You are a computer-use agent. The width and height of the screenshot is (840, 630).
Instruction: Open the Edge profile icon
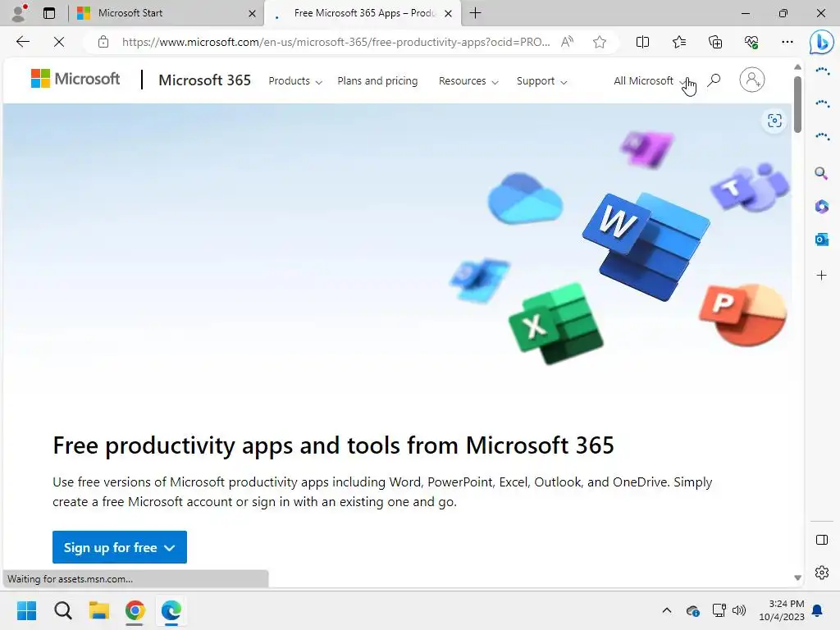pyautogui.click(x=20, y=13)
